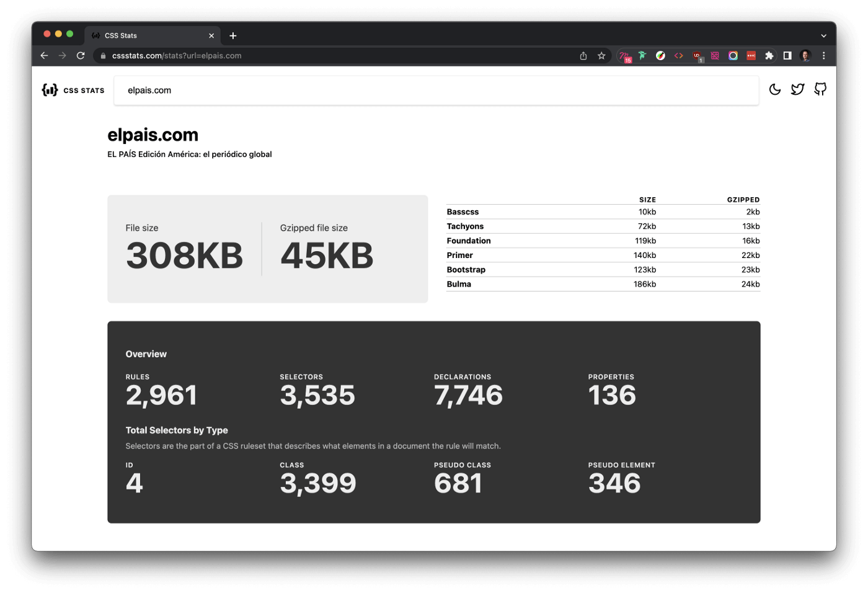Click the selectors count 3,535
This screenshot has height=593, width=868.
(317, 396)
